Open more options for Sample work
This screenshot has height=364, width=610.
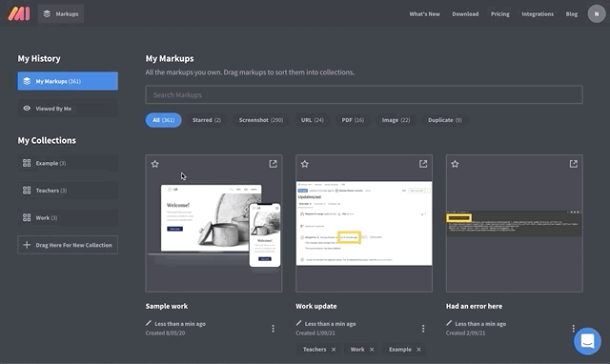(274, 329)
